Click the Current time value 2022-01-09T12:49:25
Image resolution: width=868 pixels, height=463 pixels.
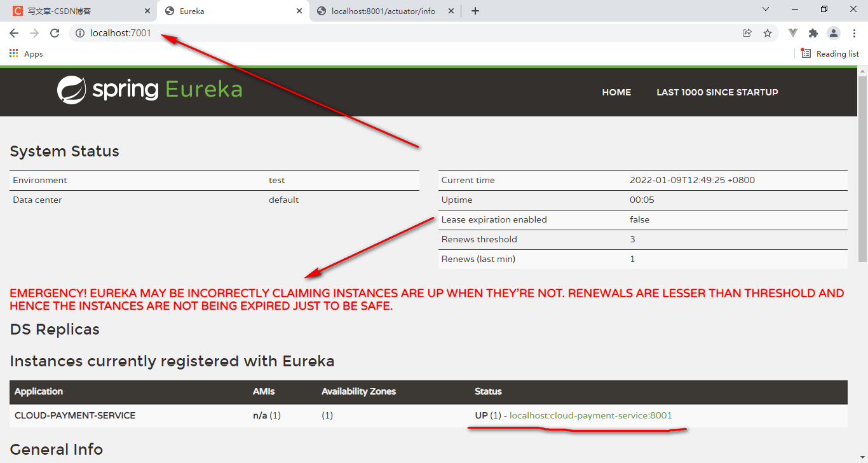692,180
